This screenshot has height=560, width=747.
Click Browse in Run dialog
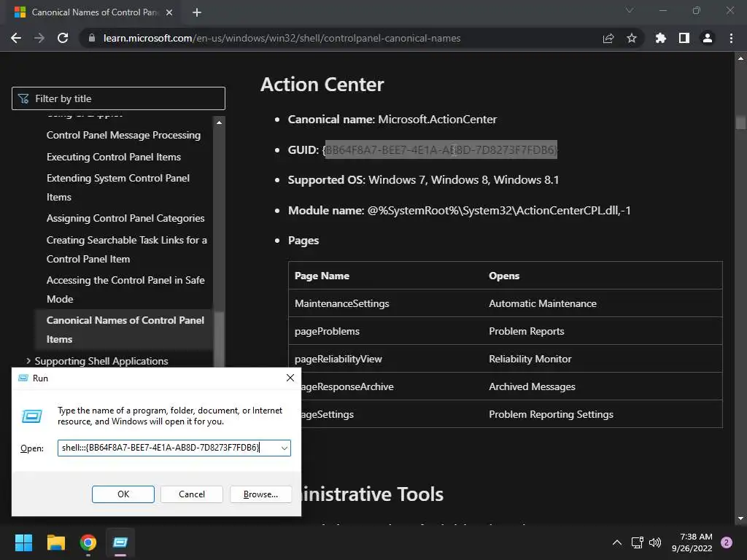tap(260, 494)
